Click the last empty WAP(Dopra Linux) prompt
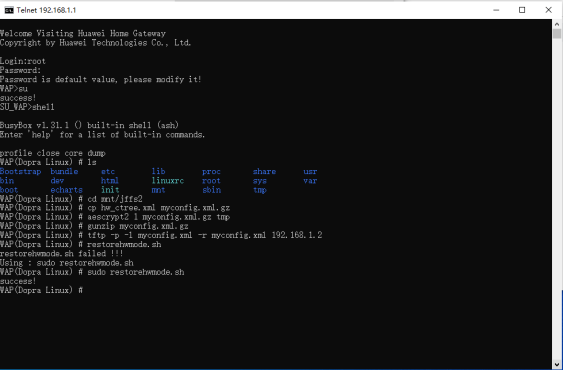The height and width of the screenshot is (370, 563). pyautogui.click(x=41, y=290)
